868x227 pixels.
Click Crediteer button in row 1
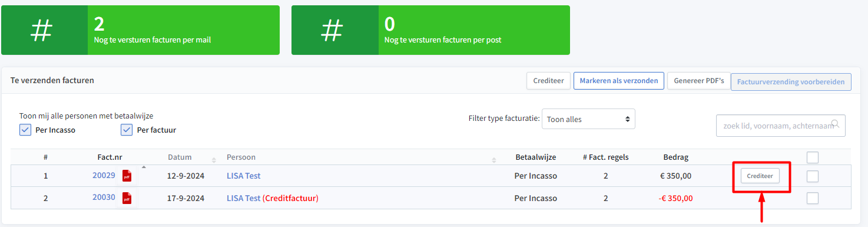tap(760, 176)
